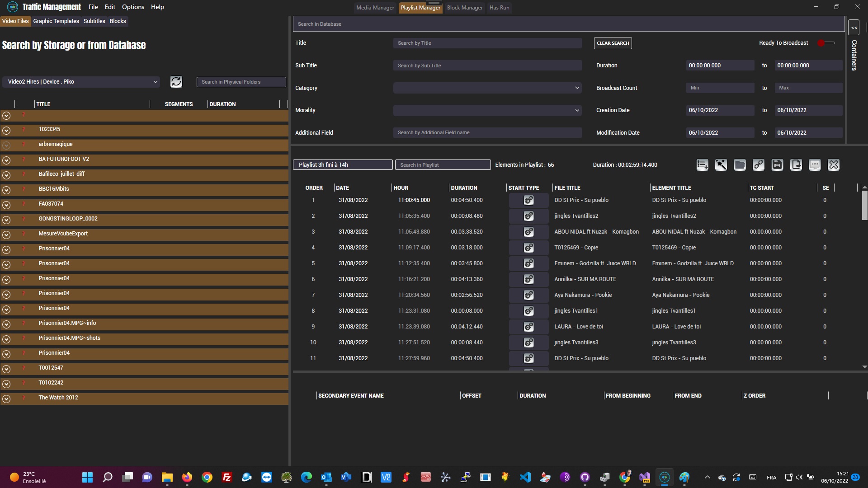Click the Search in Database field
Screen dimensions: 868x488
coord(568,24)
